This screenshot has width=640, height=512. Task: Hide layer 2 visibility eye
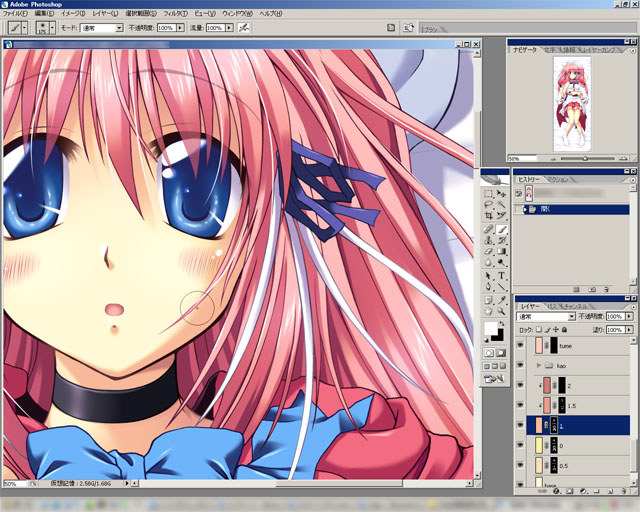click(520, 385)
